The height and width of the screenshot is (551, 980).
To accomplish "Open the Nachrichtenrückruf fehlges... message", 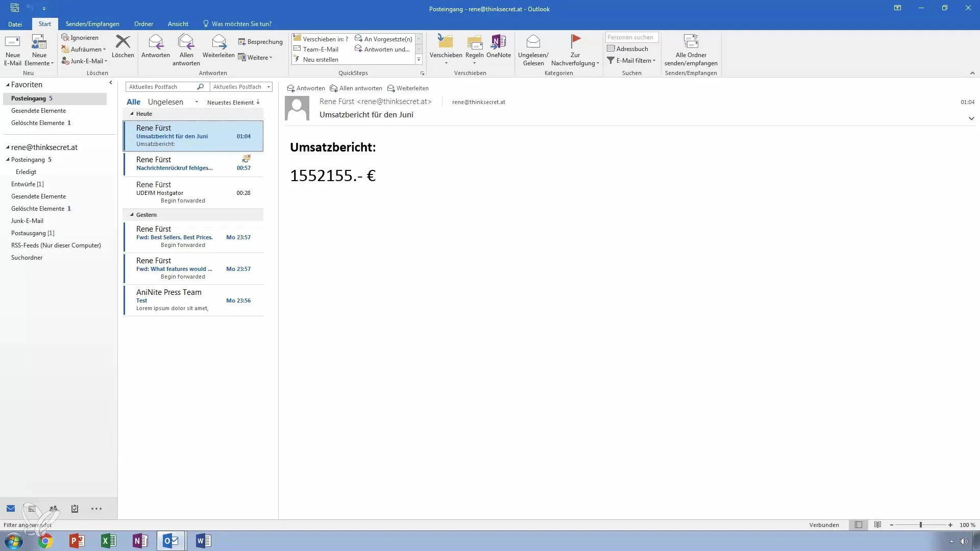I will pyautogui.click(x=193, y=164).
